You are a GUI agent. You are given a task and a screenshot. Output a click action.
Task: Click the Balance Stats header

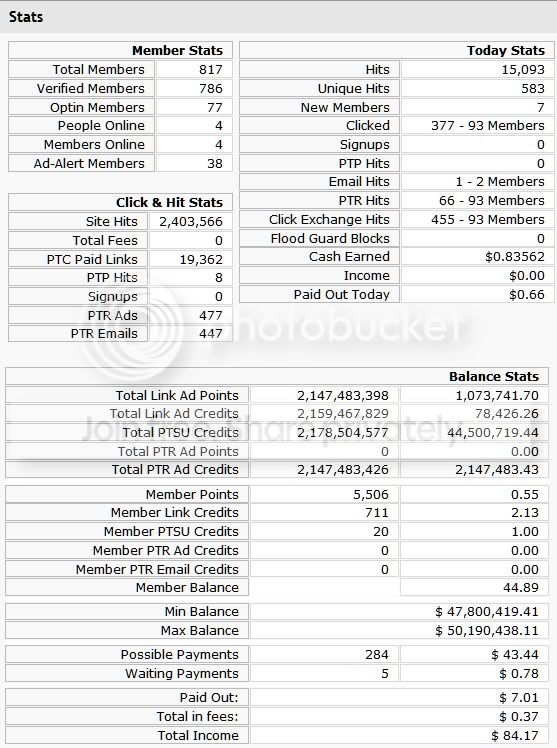click(494, 376)
